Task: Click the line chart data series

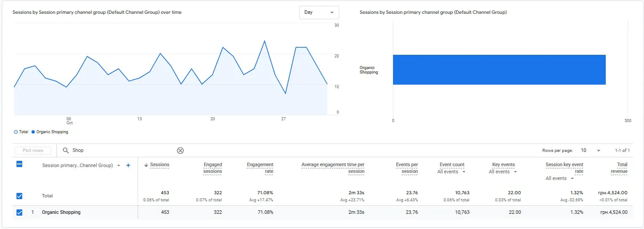Action: coord(171,67)
